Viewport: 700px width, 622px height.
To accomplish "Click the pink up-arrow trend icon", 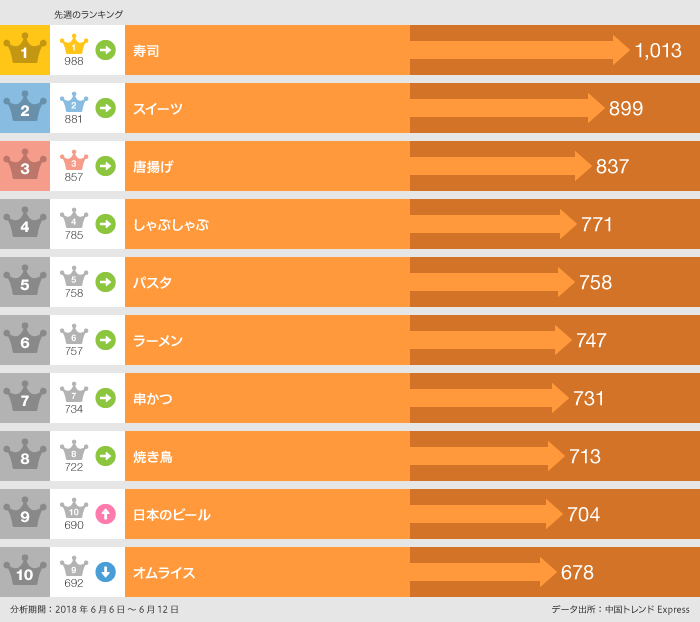I will [x=105, y=514].
